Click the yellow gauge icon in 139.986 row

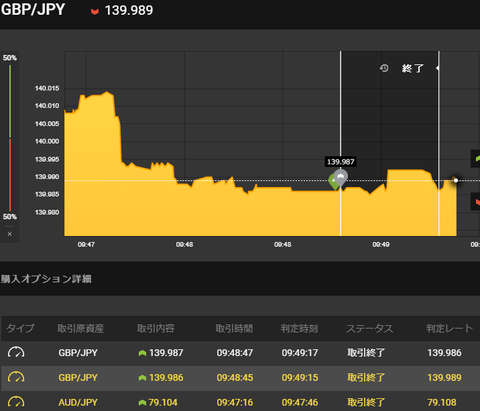[16, 377]
